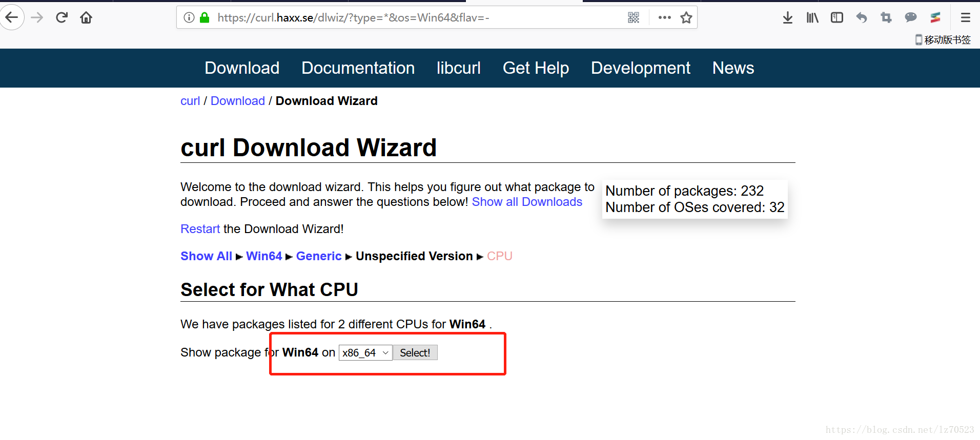Click the Show All wizard step link
Screen dimensions: 980x440
coord(206,256)
